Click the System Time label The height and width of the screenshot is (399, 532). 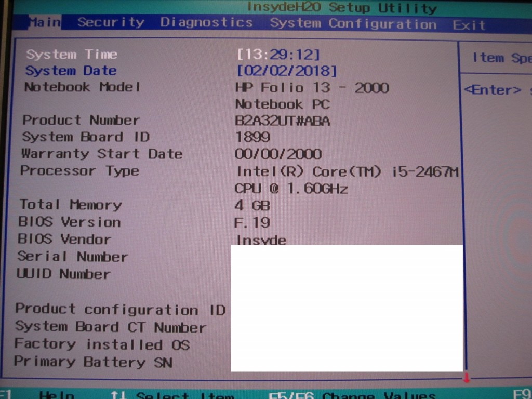coord(72,54)
